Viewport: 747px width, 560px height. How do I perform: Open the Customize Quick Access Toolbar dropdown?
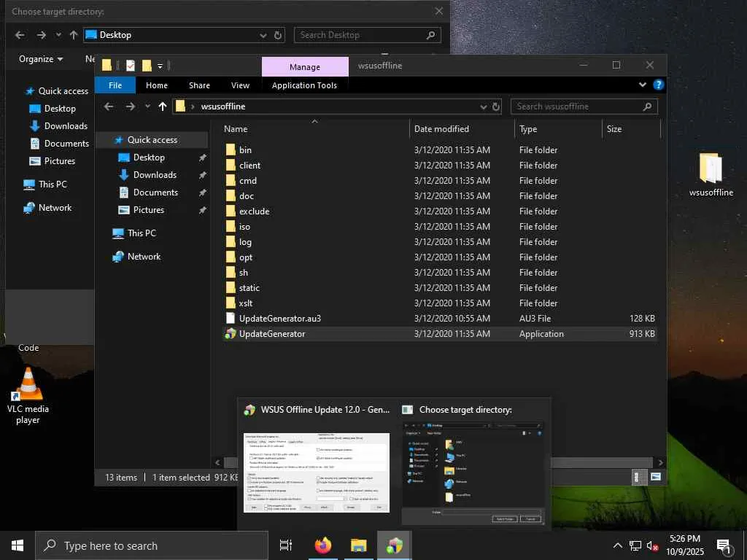point(160,66)
